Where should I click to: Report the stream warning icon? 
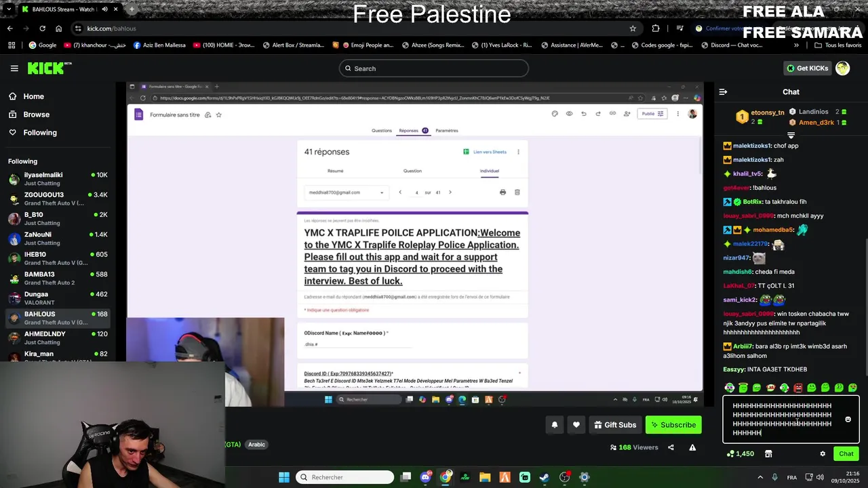click(x=692, y=447)
